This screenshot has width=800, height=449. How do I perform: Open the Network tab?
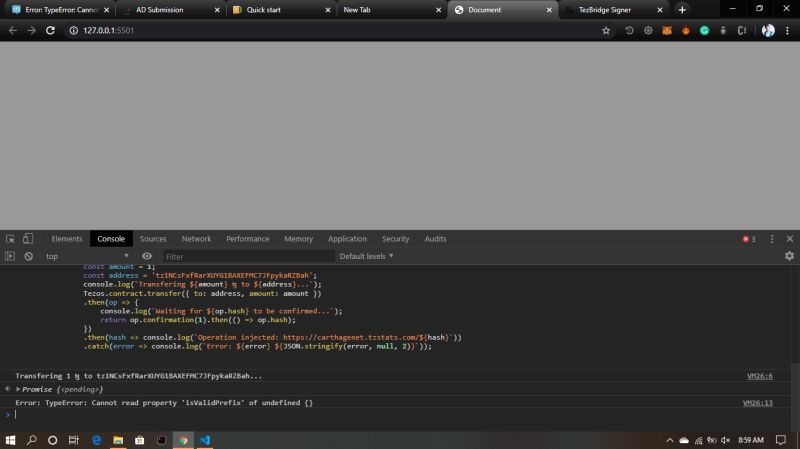pyautogui.click(x=196, y=239)
